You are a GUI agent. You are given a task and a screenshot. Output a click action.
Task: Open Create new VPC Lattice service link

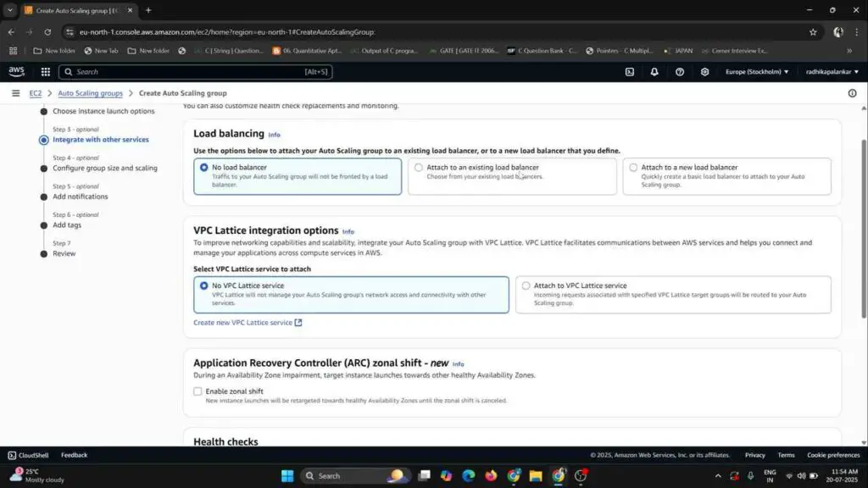point(248,323)
